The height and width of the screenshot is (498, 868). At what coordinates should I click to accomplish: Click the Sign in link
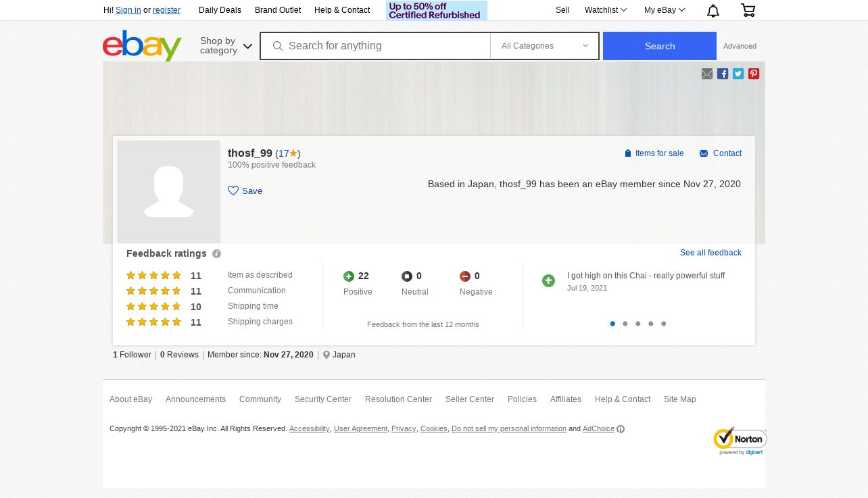point(128,10)
